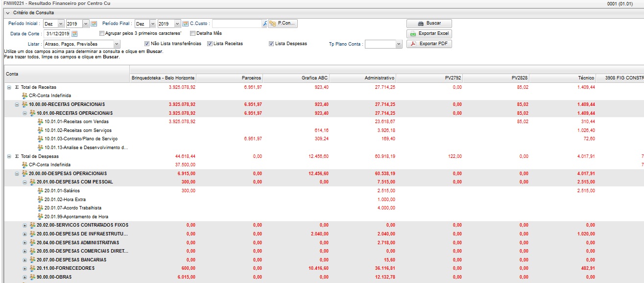Enable Agrupar pelos 3 primeiros caracteres

102,34
